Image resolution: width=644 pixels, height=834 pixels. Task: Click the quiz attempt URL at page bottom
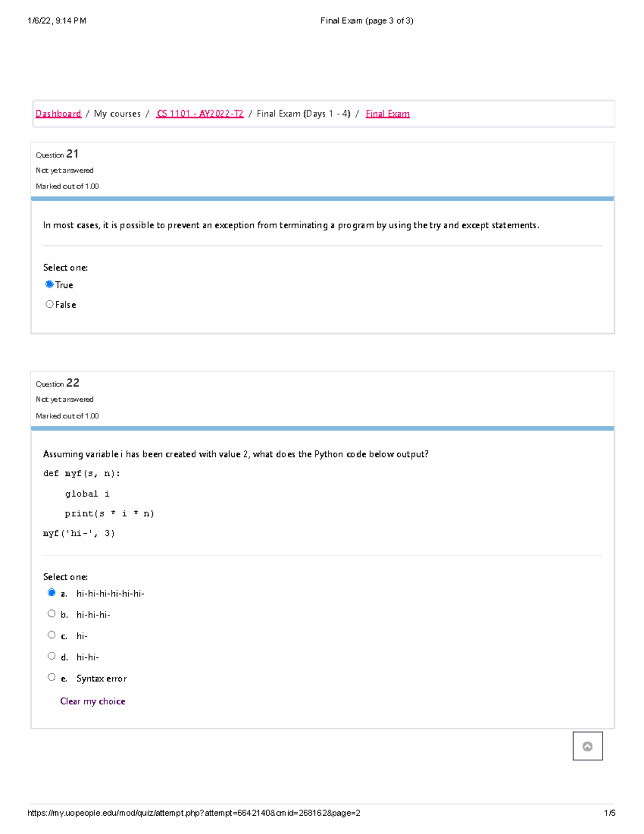[194, 813]
